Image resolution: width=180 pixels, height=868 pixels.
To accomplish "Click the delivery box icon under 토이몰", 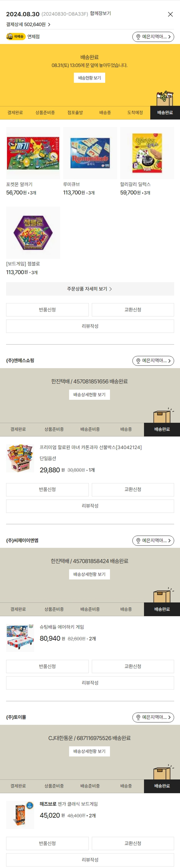I will (162, 773).
